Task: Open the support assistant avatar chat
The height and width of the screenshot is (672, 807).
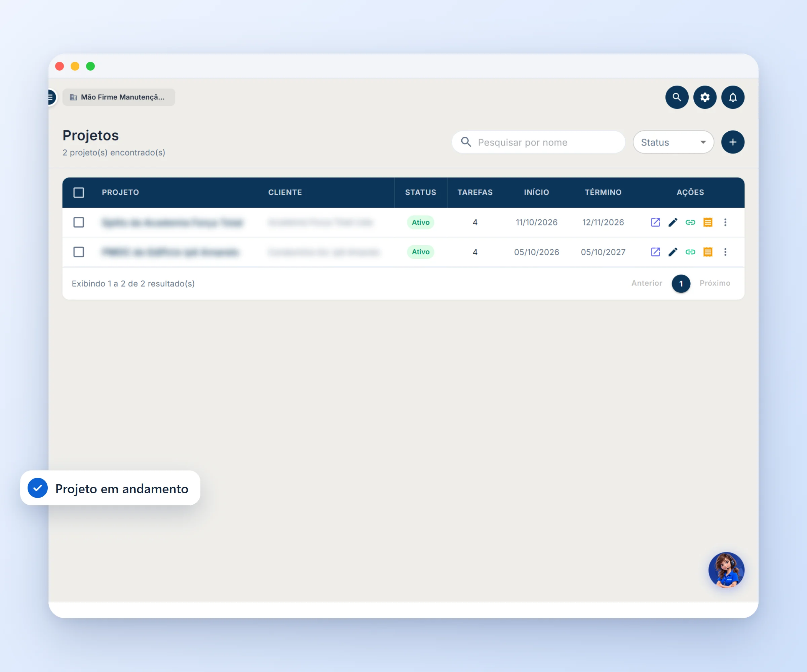Action: click(x=726, y=570)
